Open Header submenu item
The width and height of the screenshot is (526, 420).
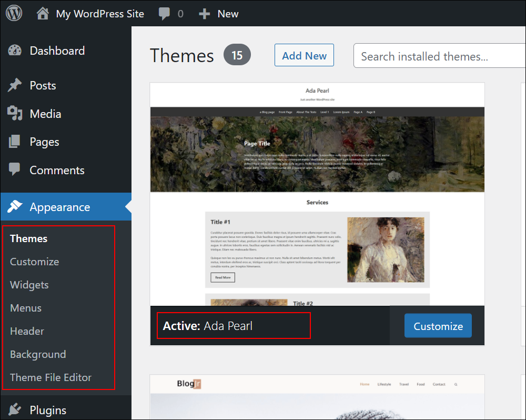pyautogui.click(x=27, y=331)
